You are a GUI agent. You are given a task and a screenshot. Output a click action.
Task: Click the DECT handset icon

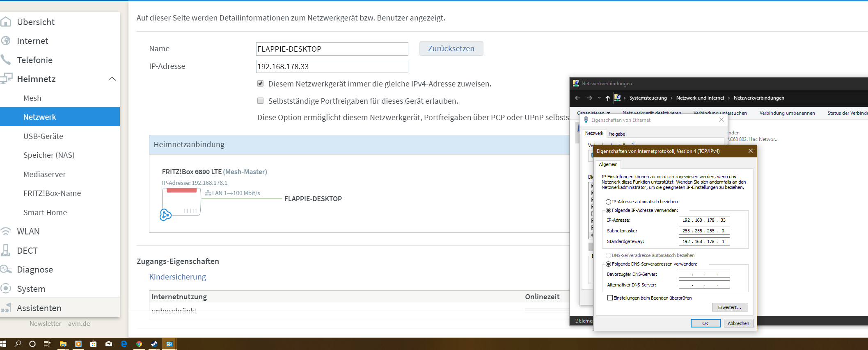pos(6,250)
